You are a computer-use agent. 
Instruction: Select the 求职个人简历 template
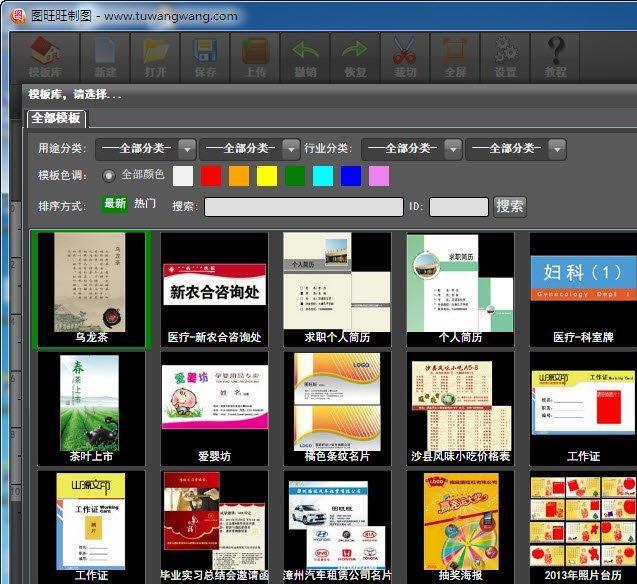(337, 290)
